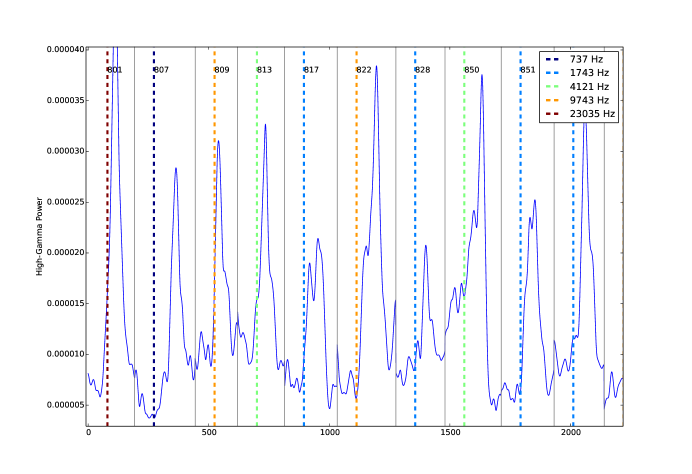Click the dark red dash beside 23035 Hz

(552, 114)
